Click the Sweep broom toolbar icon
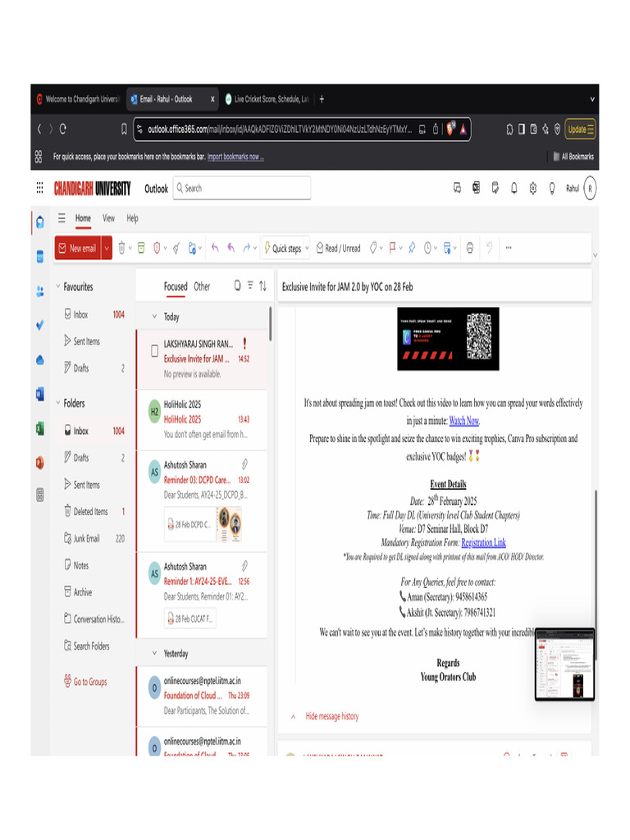630x840 pixels. coord(176,248)
